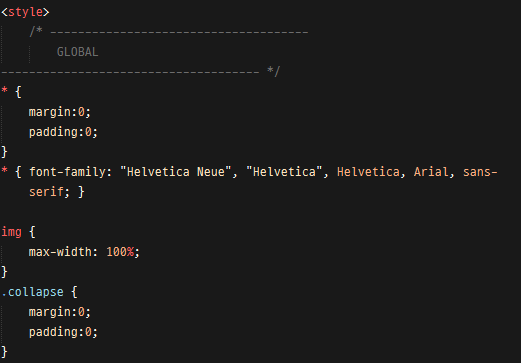The image size is (521, 363).
Task: Click the wrapped serif; text
Action: [x=49, y=192]
